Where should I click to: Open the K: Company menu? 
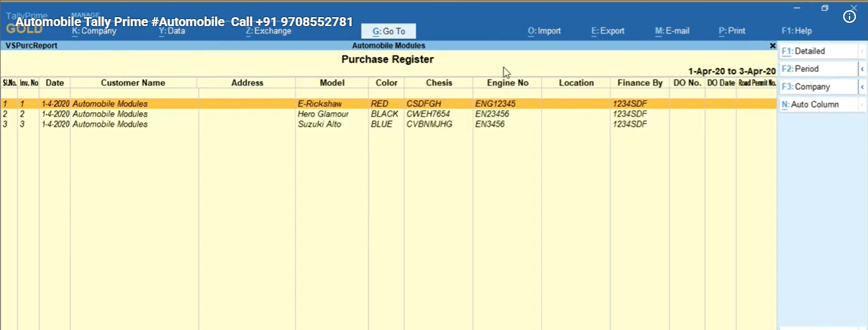94,31
